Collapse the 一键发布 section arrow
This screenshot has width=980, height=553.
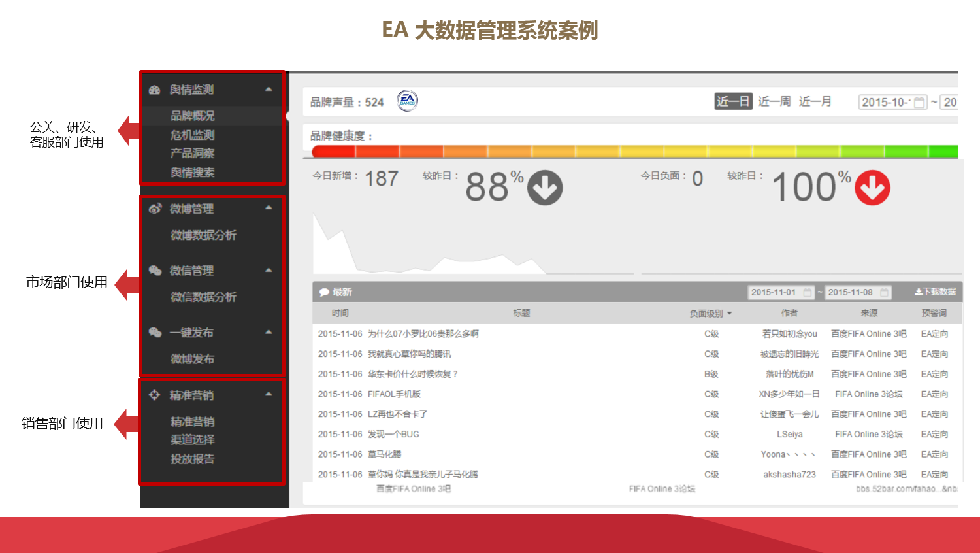pyautogui.click(x=269, y=332)
